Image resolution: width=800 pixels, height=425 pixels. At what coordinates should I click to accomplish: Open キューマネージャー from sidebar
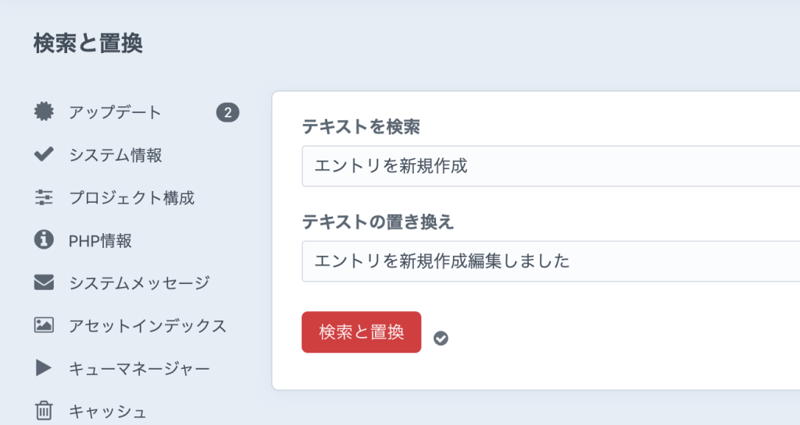pyautogui.click(x=139, y=369)
